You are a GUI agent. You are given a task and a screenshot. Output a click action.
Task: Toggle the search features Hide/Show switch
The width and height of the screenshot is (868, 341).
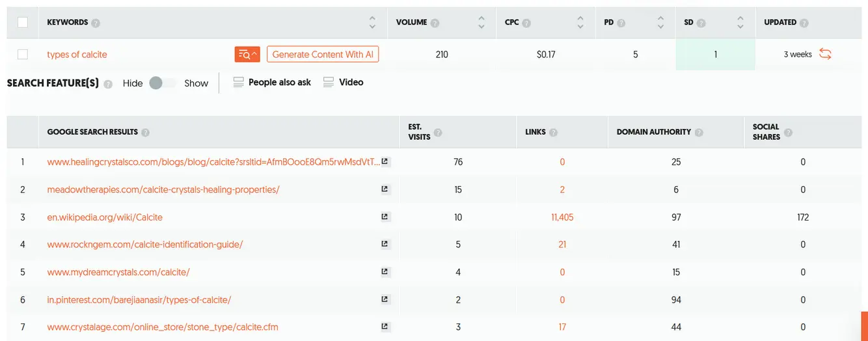pyautogui.click(x=163, y=83)
